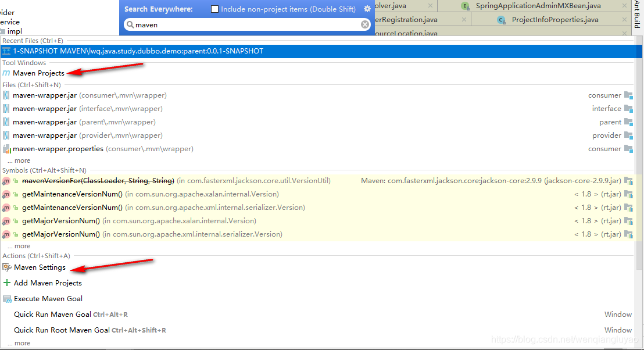Click properties file icon for maven-wrapper.properties
Screen dimensions: 644x350
[6, 149]
